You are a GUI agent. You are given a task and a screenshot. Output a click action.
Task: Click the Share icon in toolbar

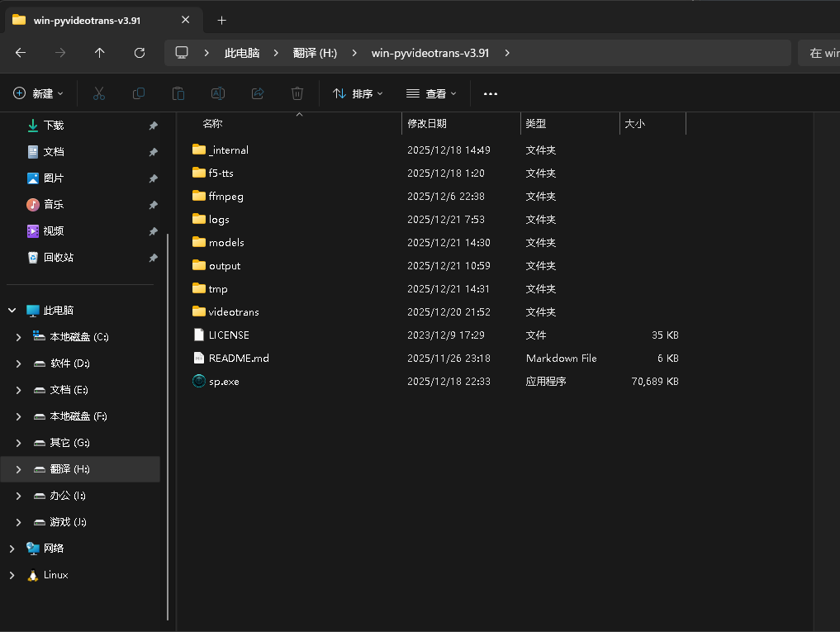point(258,93)
